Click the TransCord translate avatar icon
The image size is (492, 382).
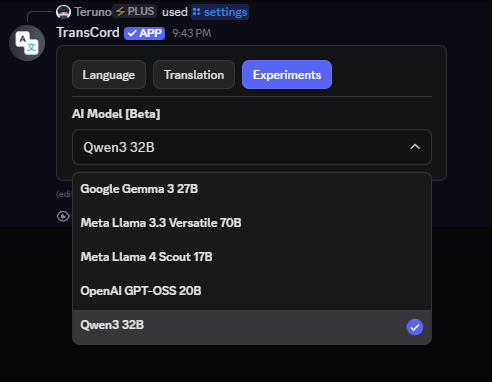pos(27,43)
